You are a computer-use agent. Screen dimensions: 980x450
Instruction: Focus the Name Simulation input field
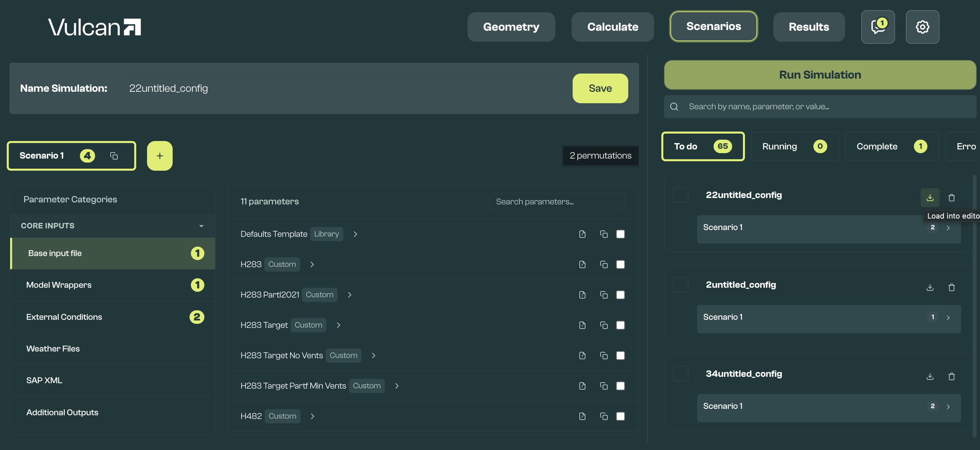pyautogui.click(x=340, y=88)
